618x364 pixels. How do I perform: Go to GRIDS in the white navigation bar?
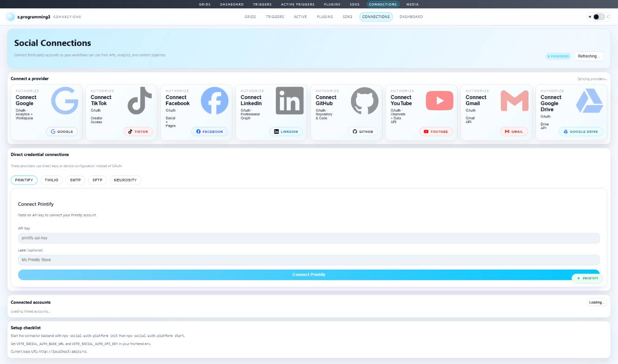250,17
